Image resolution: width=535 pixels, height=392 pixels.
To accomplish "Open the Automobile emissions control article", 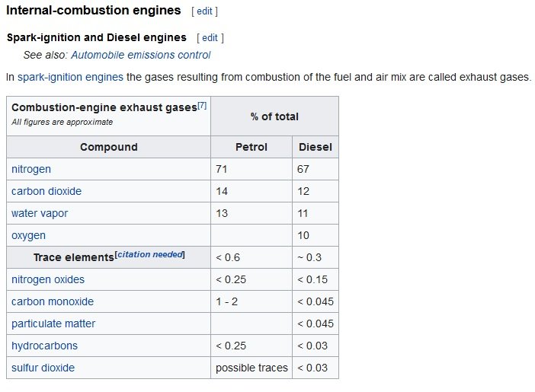I will (x=140, y=55).
